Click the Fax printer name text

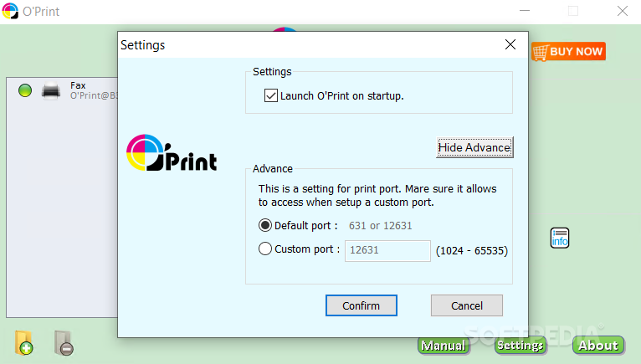pos(78,85)
